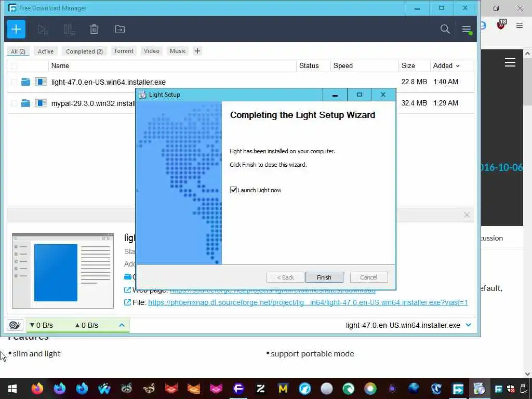This screenshot has height=399, width=532.
Task: Click the browser page scrollbar up arrow
Action: tap(527, 54)
